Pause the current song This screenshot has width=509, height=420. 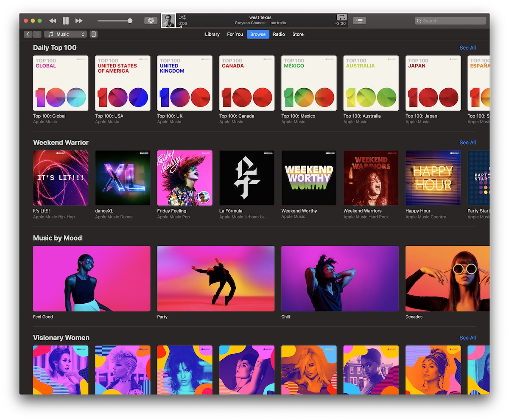66,20
